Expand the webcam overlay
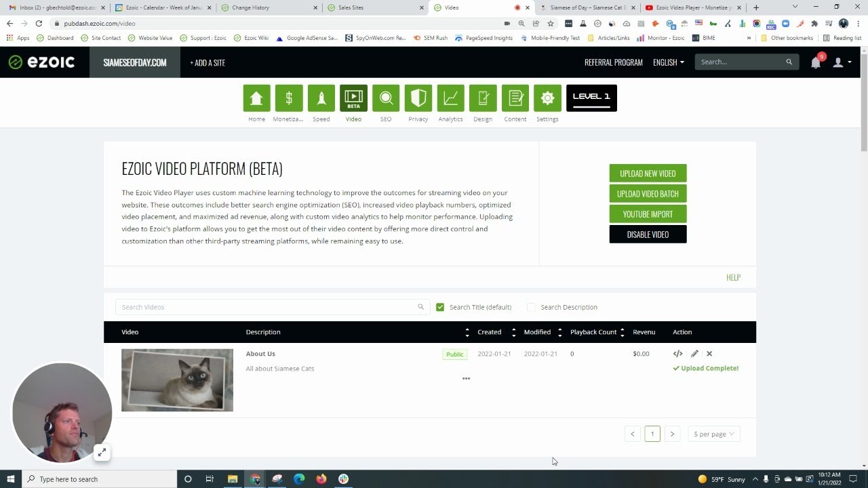This screenshot has height=488, width=868. tap(101, 452)
